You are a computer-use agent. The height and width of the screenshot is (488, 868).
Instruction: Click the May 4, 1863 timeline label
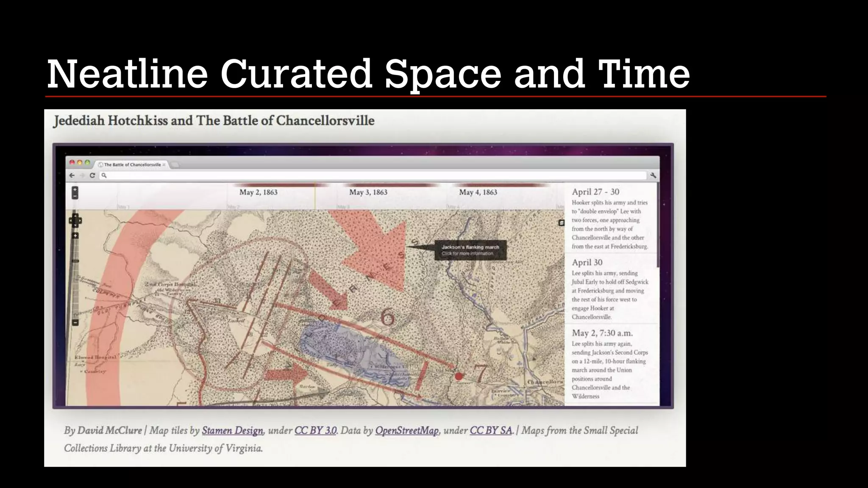[x=478, y=192]
